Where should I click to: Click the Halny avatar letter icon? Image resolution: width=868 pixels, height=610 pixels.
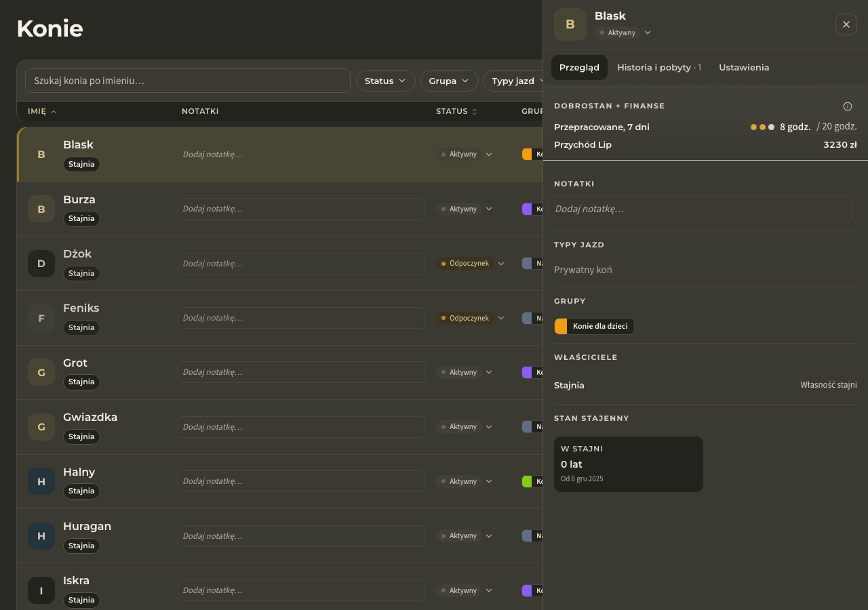(x=41, y=481)
